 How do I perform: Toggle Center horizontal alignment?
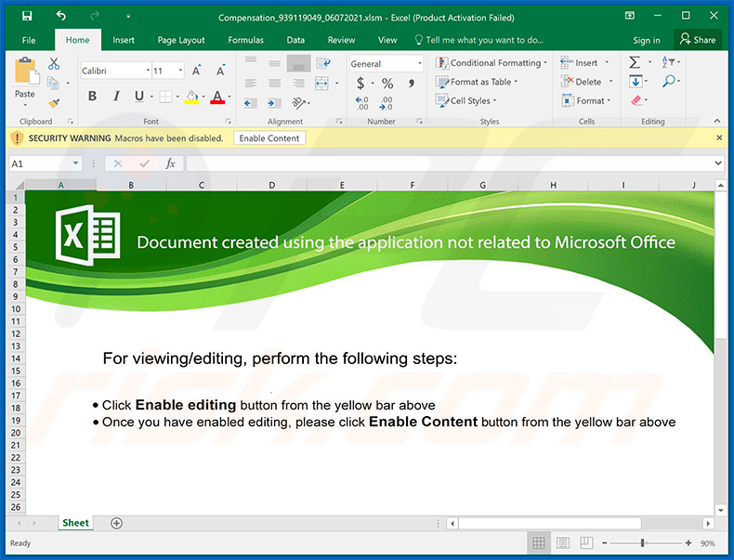point(275,84)
